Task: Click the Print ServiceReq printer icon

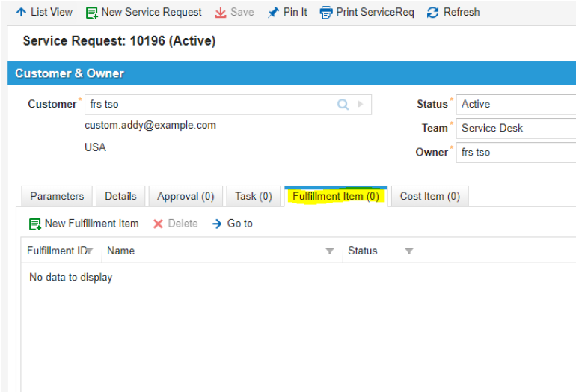Action: (x=326, y=13)
